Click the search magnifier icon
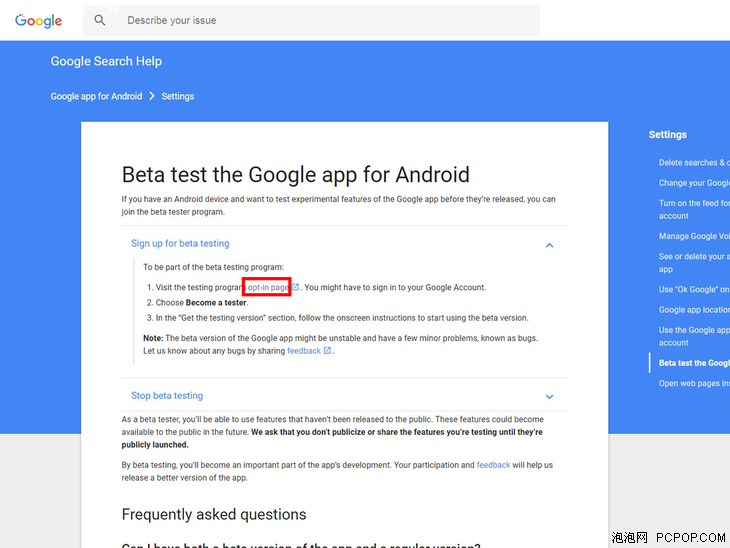 [100, 20]
